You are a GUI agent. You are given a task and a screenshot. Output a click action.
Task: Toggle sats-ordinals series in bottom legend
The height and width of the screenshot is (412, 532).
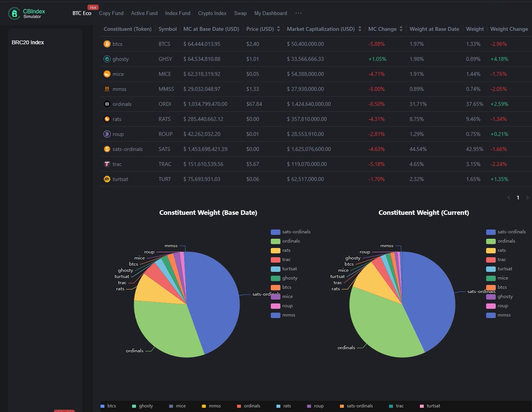pos(356,406)
